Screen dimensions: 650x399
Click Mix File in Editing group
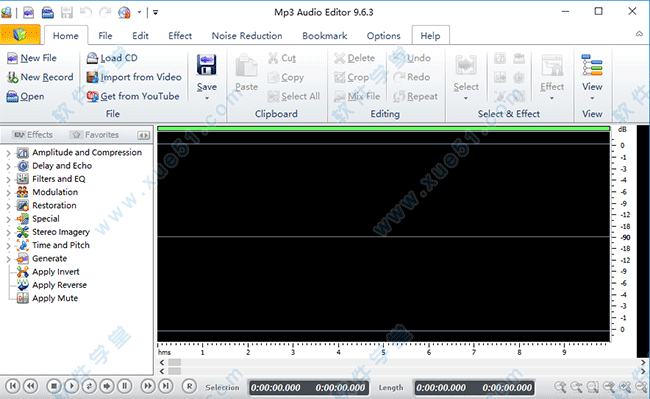click(357, 96)
